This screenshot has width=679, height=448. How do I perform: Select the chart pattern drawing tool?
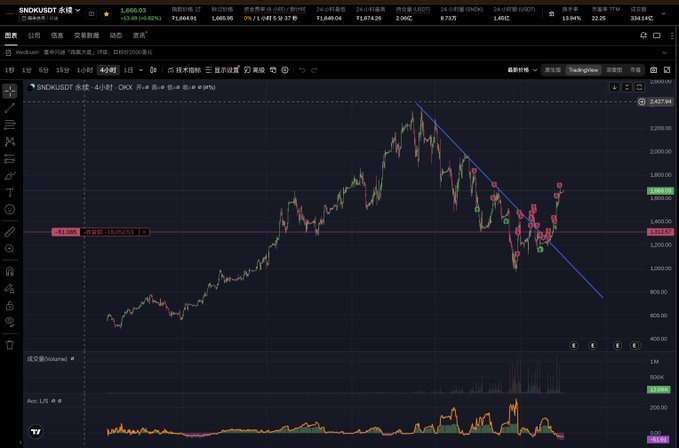10,142
